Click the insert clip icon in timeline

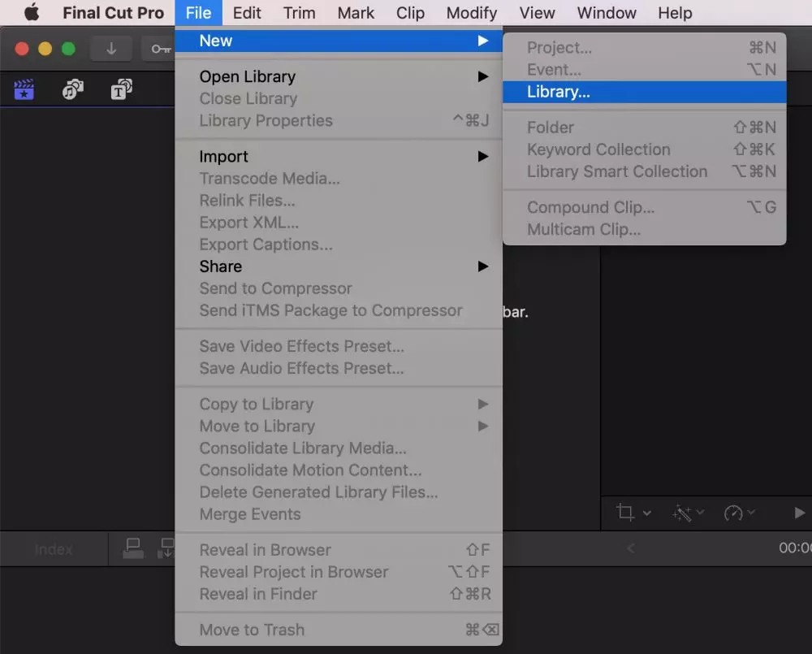pos(166,548)
